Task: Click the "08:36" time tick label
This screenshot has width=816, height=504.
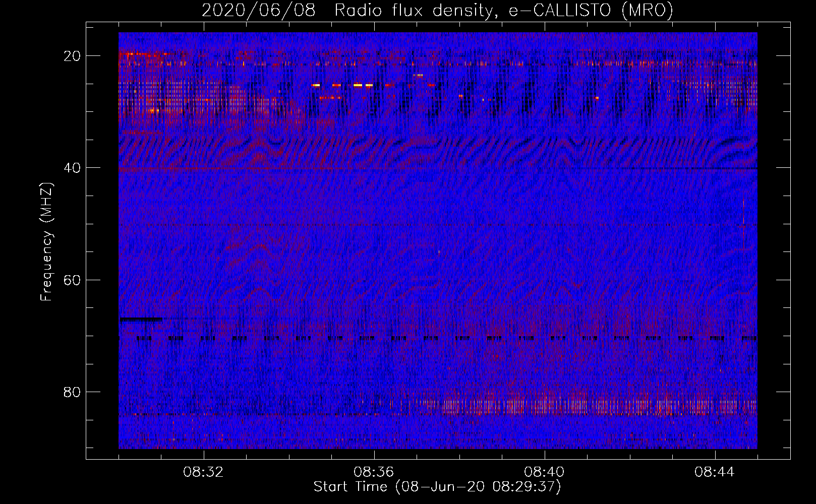Action: [x=374, y=472]
